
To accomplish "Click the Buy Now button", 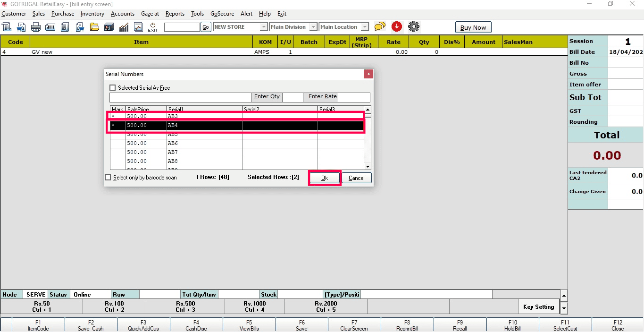I will [473, 27].
